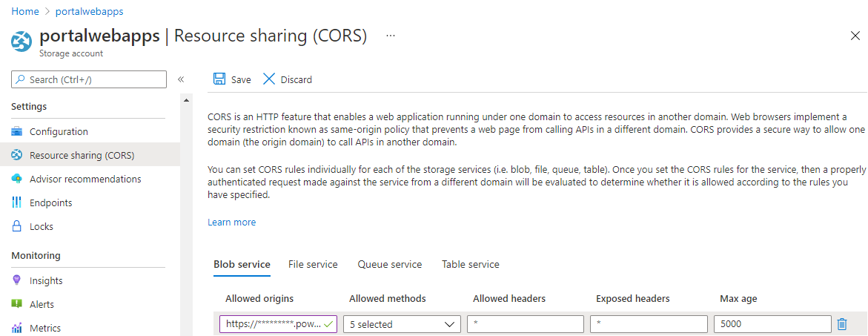Image resolution: width=868 pixels, height=336 pixels.
Task: Click the Resource sharing (CORS) sidebar icon
Action: tap(16, 156)
